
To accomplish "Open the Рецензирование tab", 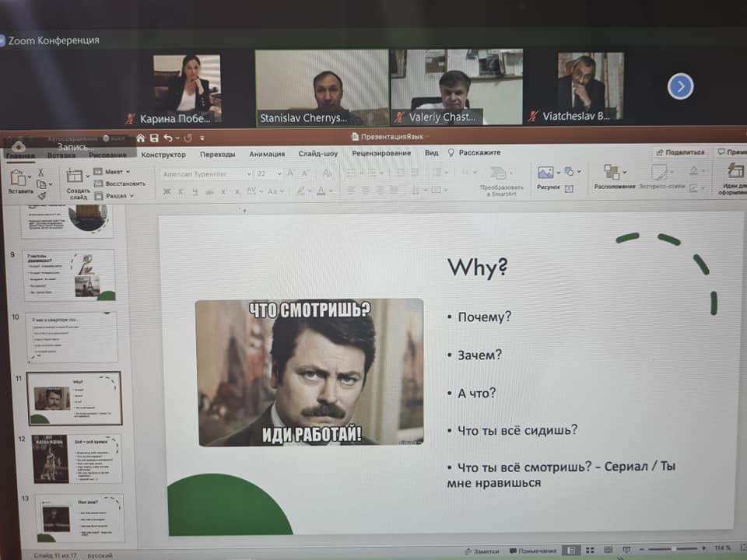I will 381,153.
